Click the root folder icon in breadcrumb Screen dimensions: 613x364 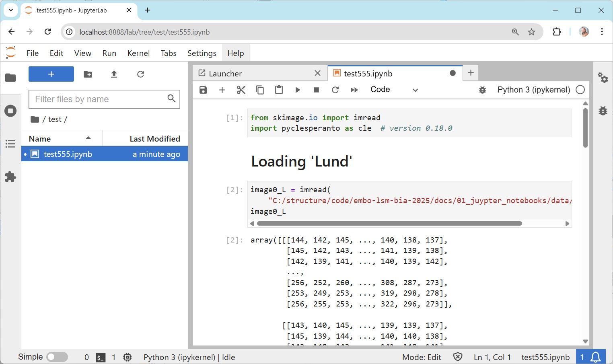click(35, 119)
